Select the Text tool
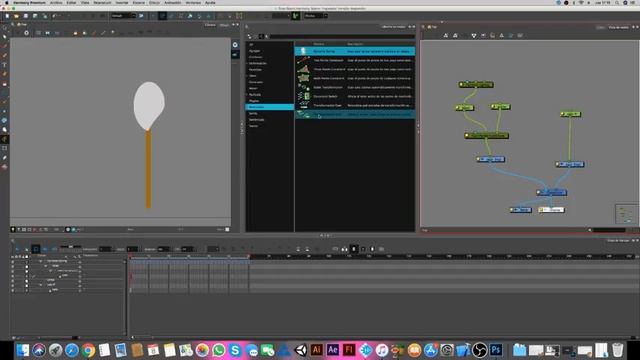This screenshot has height=360, width=640. point(4,65)
